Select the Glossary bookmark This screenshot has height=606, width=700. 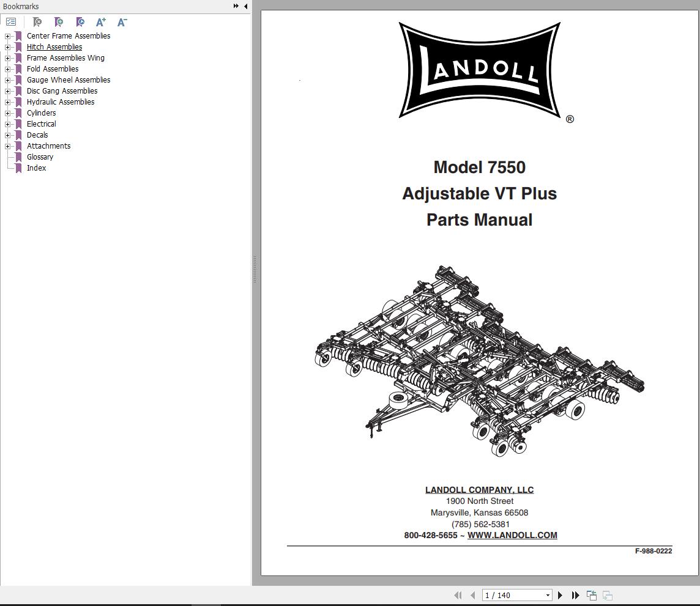40,157
